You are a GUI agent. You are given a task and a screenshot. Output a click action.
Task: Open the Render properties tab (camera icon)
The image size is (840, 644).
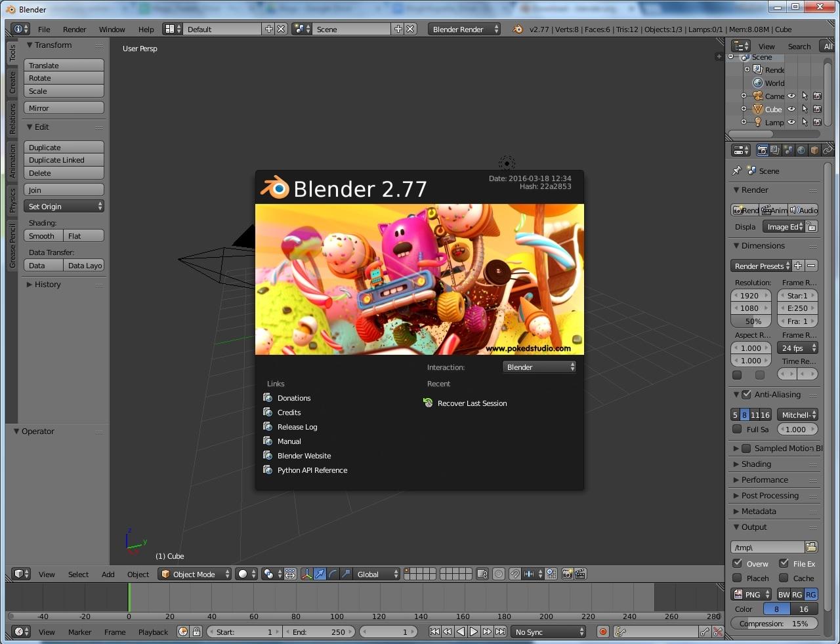tap(762, 150)
